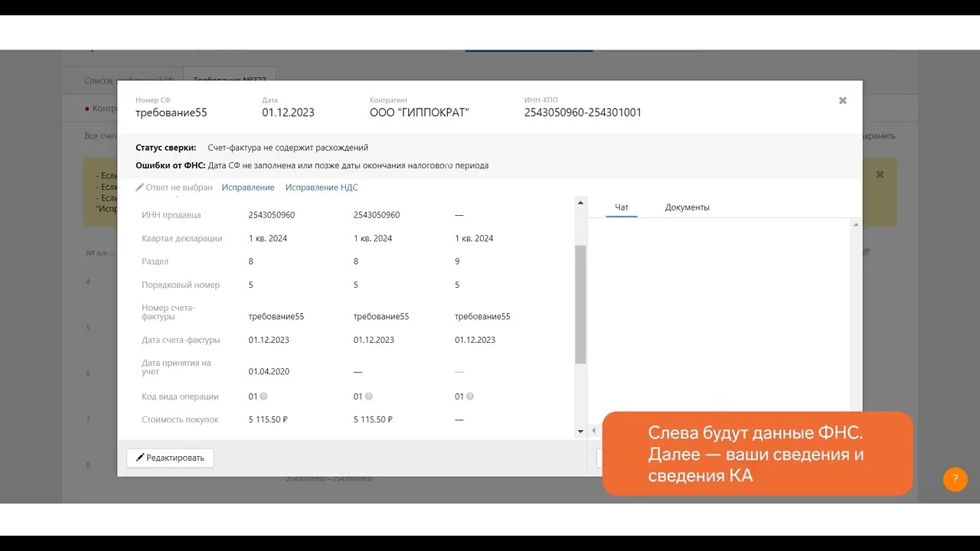Click the table's vertical scrollbar thumb

580,304
